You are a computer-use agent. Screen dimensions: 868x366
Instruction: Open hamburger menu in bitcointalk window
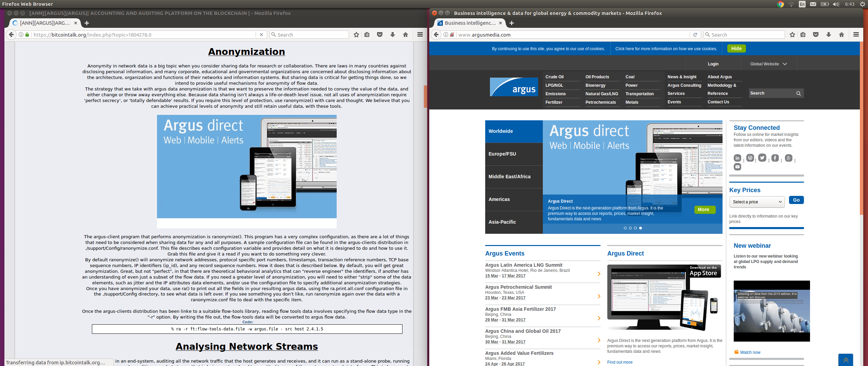click(420, 35)
